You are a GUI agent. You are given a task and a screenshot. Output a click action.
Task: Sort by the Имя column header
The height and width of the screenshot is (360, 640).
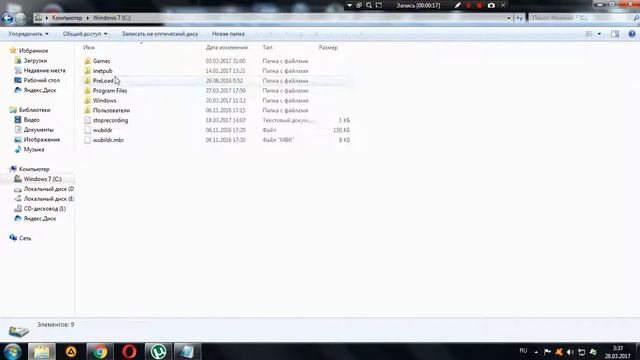[x=89, y=47]
